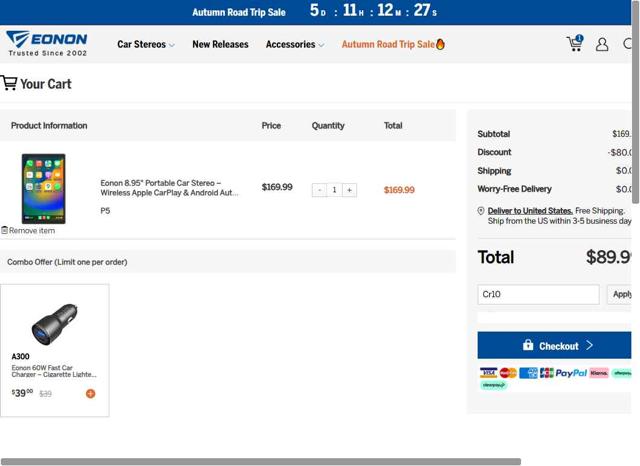Expand the Accessories menu
Viewport: 640px width, 466px height.
coord(295,44)
